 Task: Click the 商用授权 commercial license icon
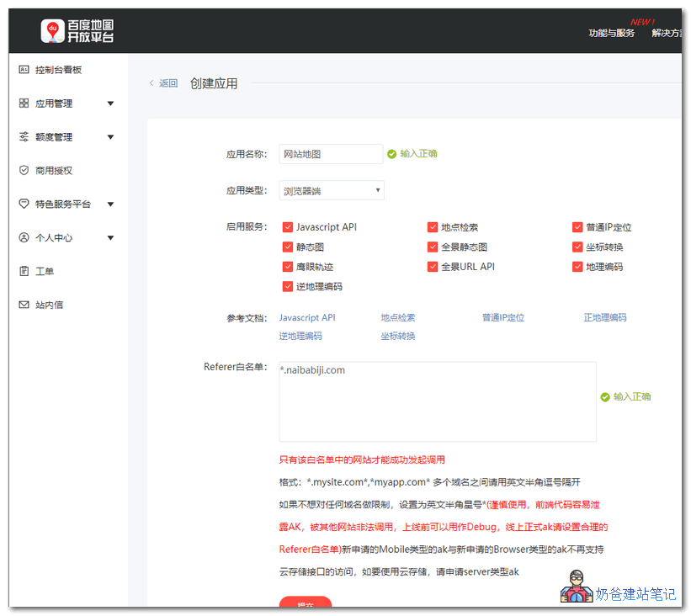coord(24,170)
